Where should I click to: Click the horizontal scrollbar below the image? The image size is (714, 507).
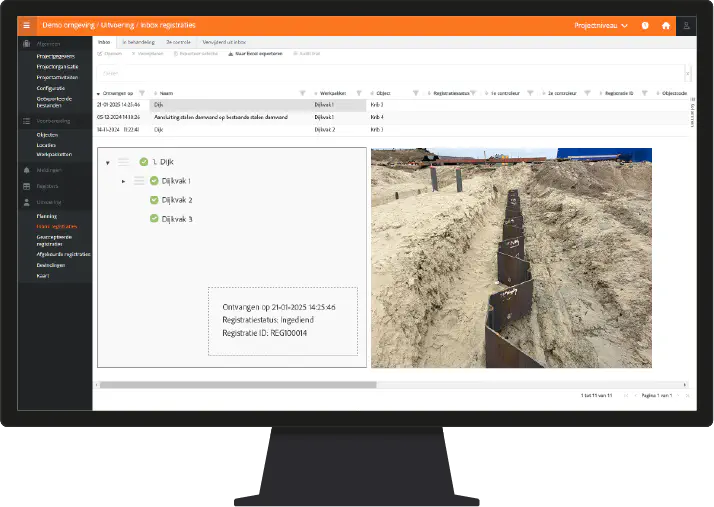pos(238,384)
